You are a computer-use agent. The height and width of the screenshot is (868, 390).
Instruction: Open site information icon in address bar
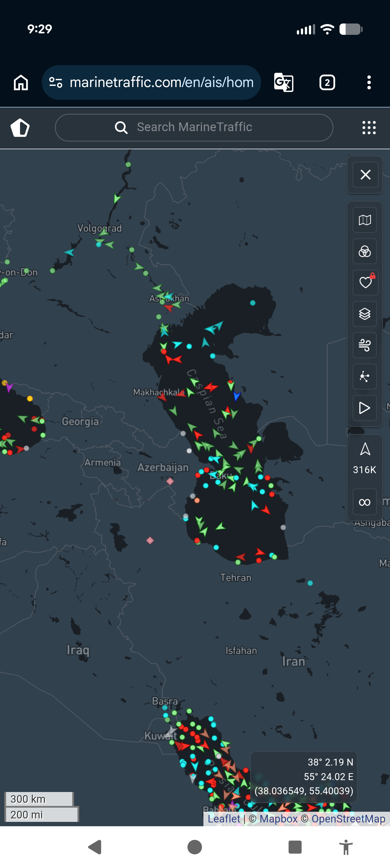(x=56, y=83)
